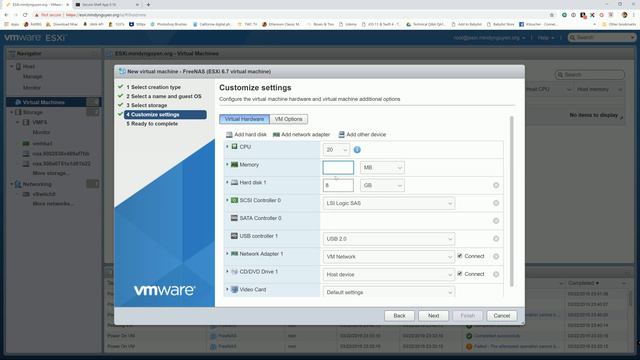Switch to the Virtual Hardware tab
Viewport: 640px width, 360px height.
click(244, 119)
